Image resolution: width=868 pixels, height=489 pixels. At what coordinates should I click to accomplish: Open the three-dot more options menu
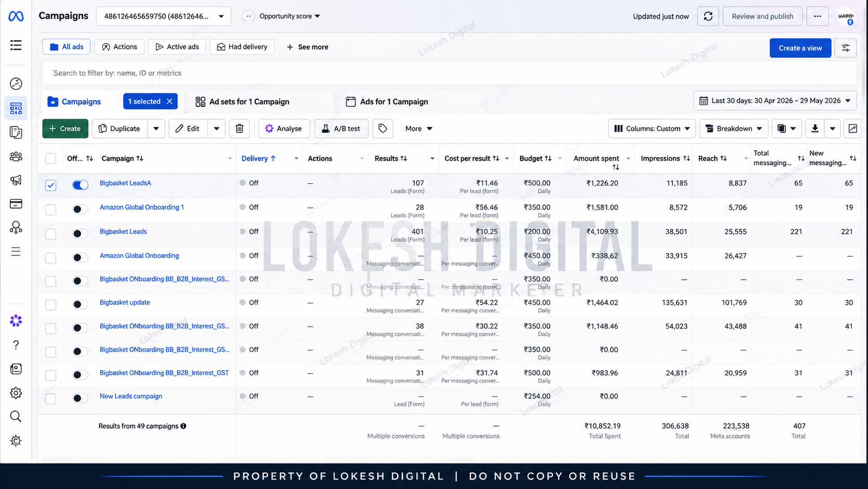coord(818,17)
